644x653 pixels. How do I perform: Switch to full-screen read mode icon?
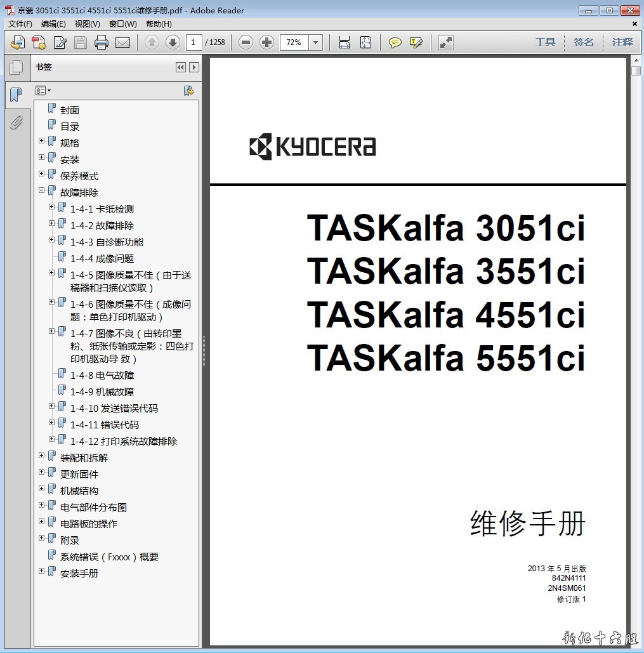point(446,43)
